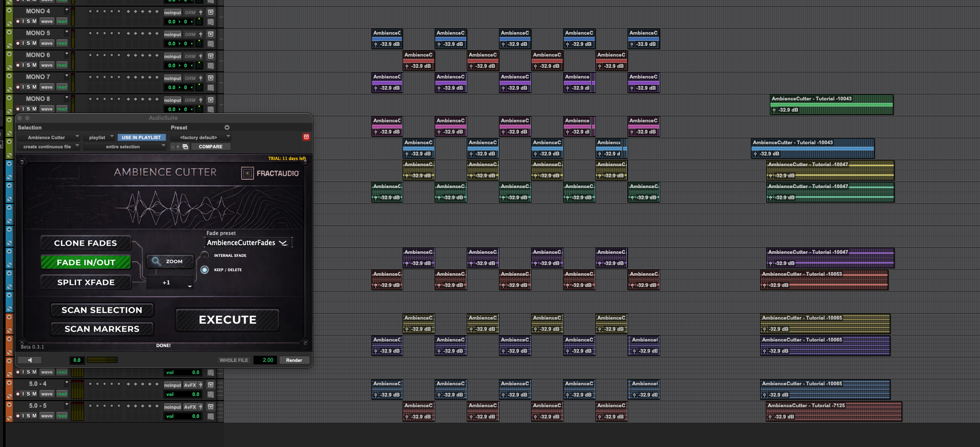
Task: Mute the MONO 8 track
Action: pyautogui.click(x=34, y=109)
